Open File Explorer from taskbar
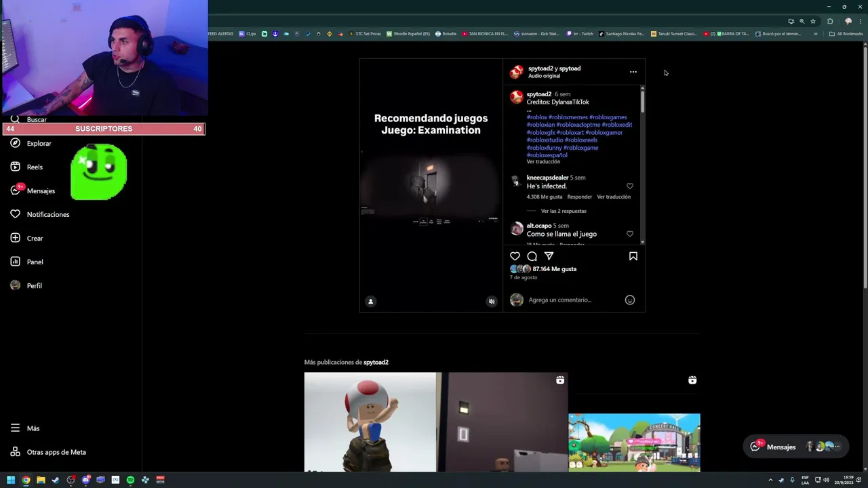This screenshot has width=868, height=488. (41, 480)
